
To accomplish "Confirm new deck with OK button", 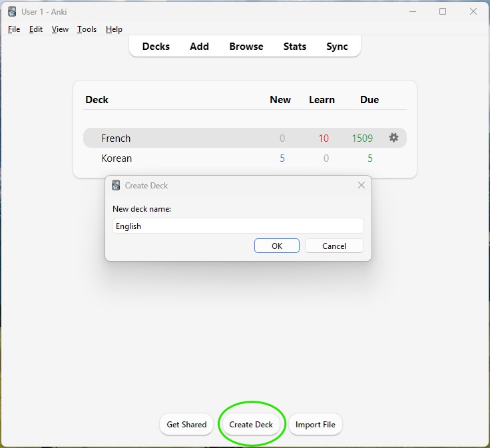I will click(x=277, y=246).
